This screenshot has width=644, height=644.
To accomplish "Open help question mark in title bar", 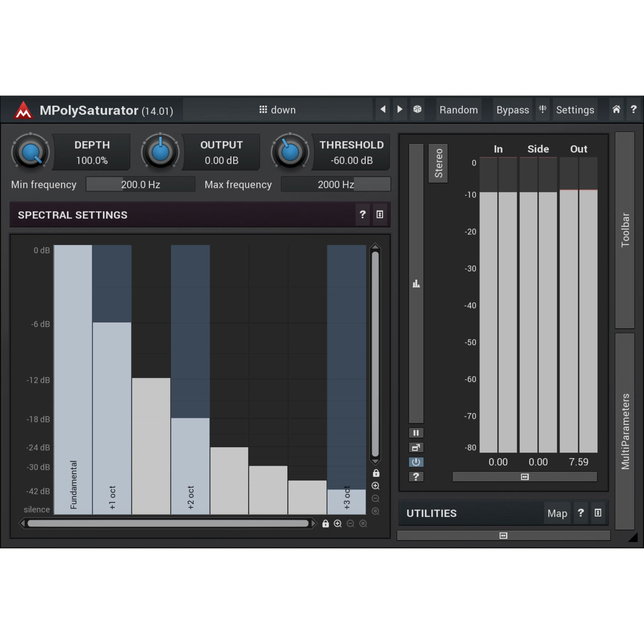I will pos(634,109).
